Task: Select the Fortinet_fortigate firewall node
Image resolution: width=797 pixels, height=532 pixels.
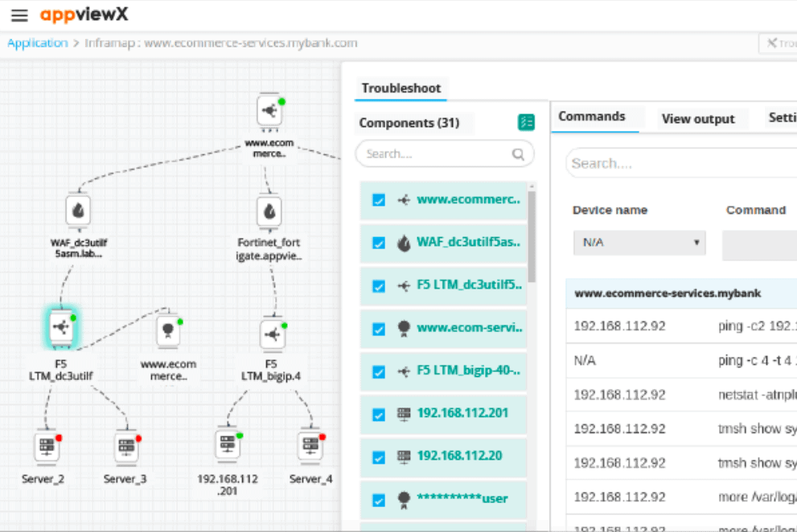Action: pyautogui.click(x=269, y=211)
